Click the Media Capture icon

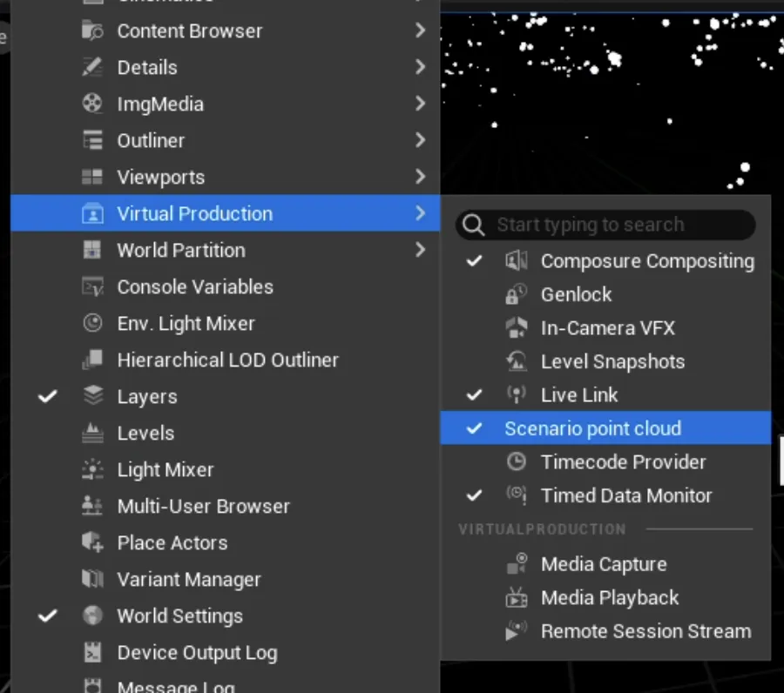[x=517, y=563]
